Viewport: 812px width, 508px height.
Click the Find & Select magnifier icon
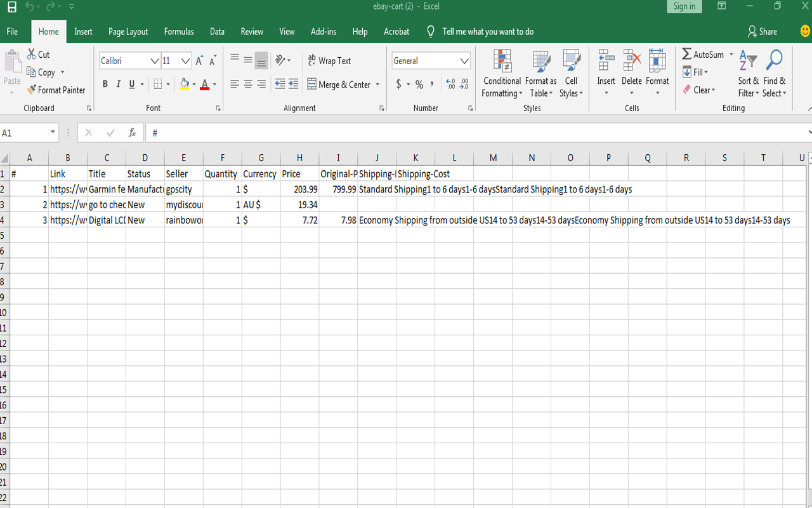point(774,61)
